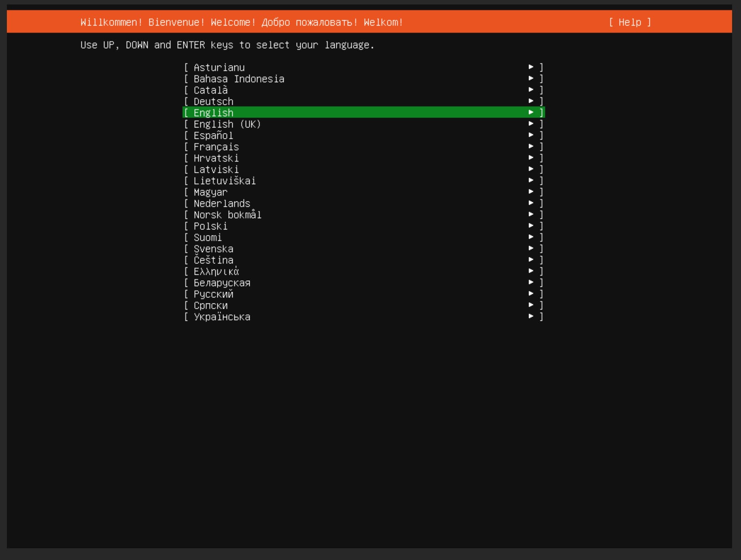741x560 pixels.
Task: Select Nederlands language row
Action: [x=363, y=203]
